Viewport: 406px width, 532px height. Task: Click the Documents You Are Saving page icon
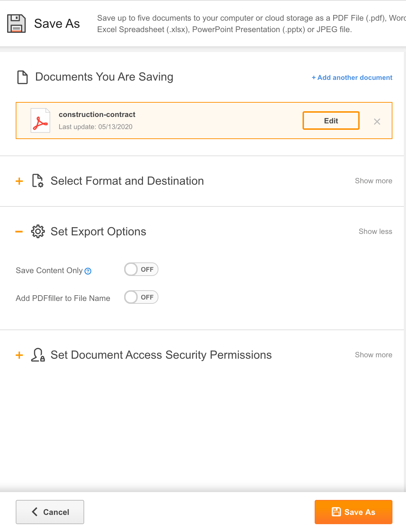[x=22, y=77]
